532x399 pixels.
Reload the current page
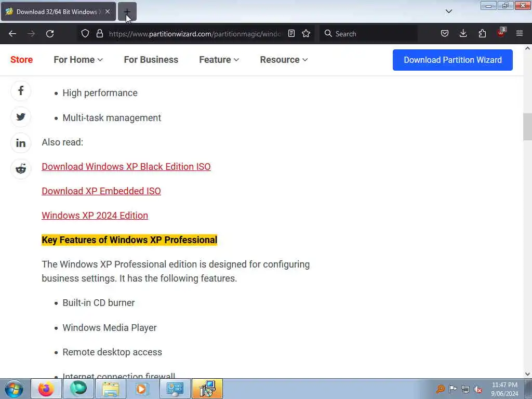tap(50, 34)
